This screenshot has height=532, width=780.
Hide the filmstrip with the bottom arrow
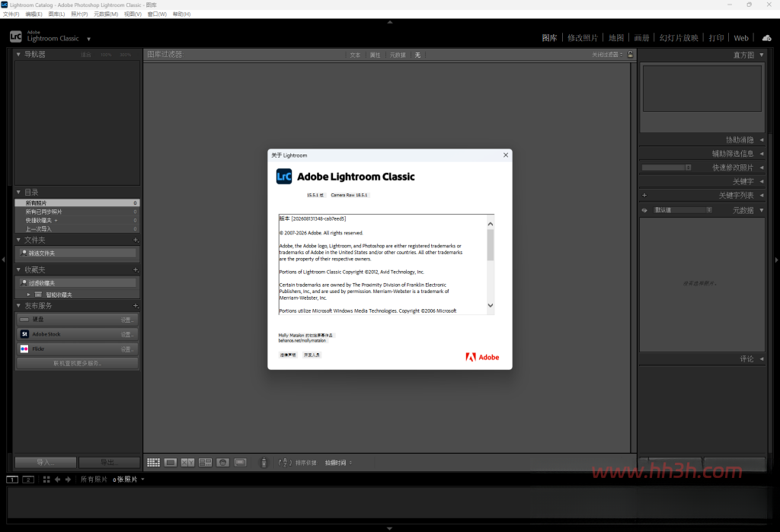[389, 528]
